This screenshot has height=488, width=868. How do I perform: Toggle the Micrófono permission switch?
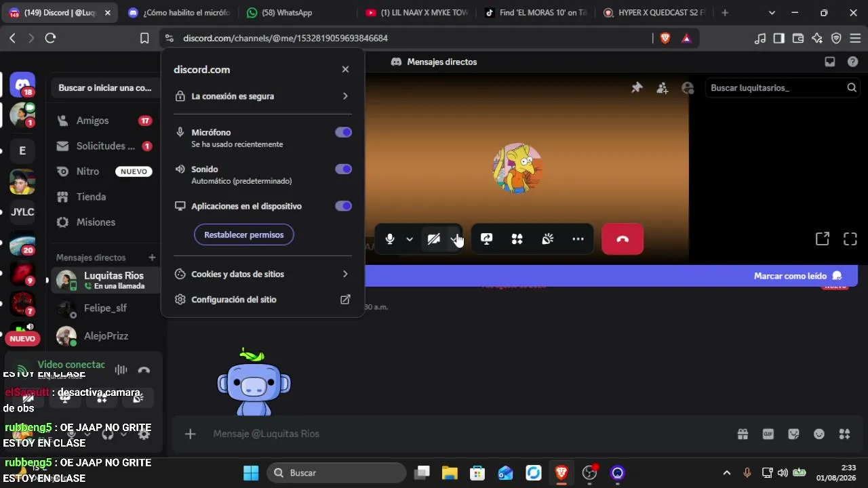344,132
